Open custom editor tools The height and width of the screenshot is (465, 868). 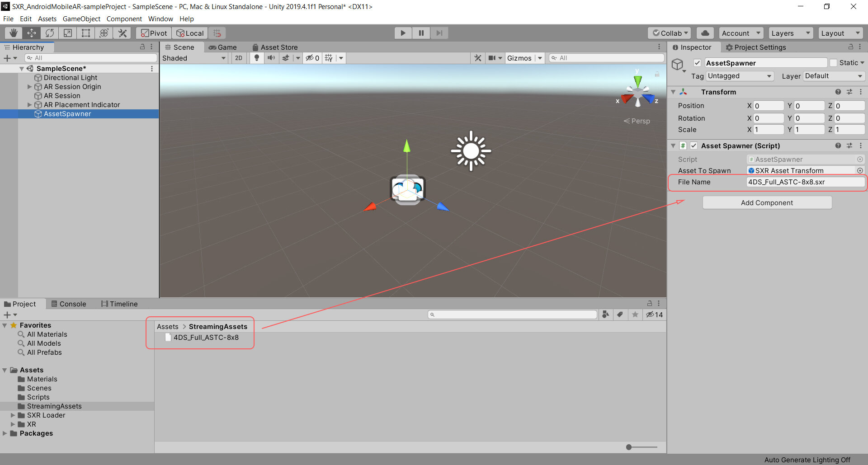(122, 33)
